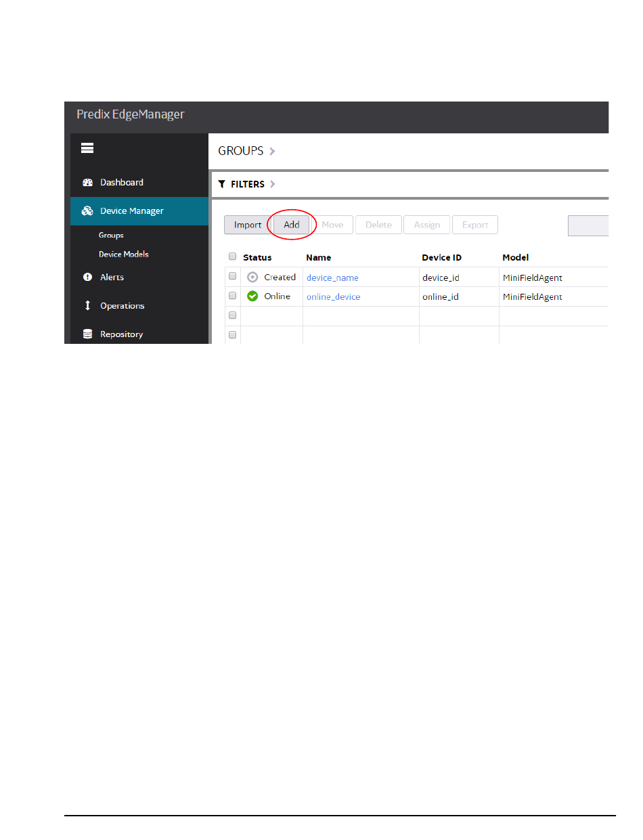This screenshot has width=643, height=840.
Task: Click the Device Manager cubes icon
Action: pyautogui.click(x=87, y=211)
